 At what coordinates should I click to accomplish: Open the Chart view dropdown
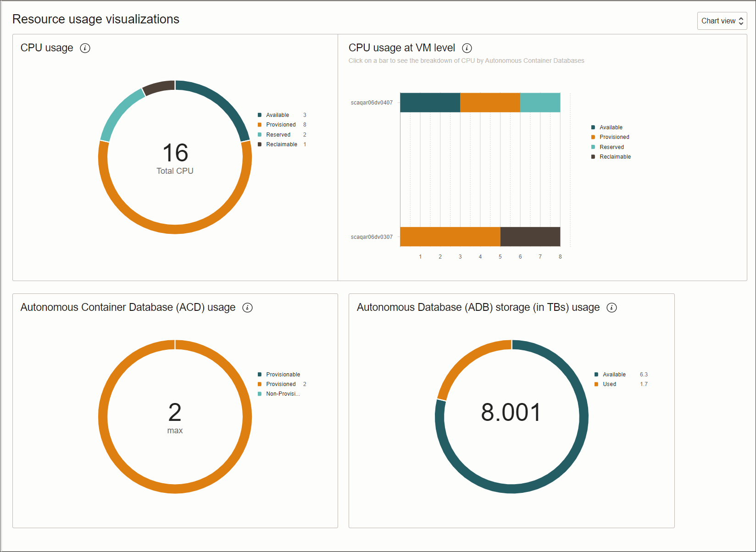pyautogui.click(x=722, y=21)
